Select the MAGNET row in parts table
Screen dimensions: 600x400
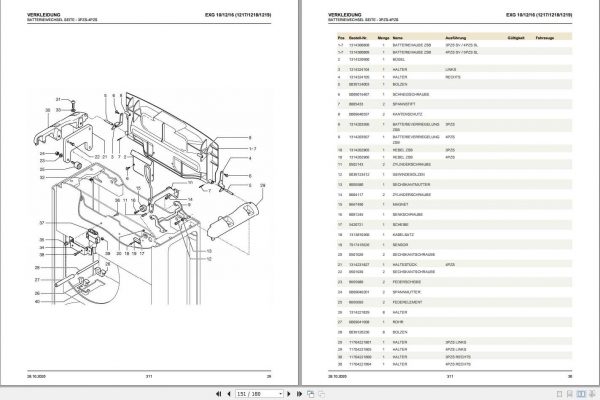coord(454,204)
